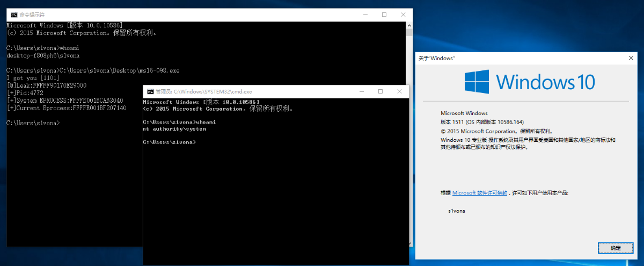
Task: Click the 'desktop-f808ph6\s1vona' output line
Action: [43, 55]
